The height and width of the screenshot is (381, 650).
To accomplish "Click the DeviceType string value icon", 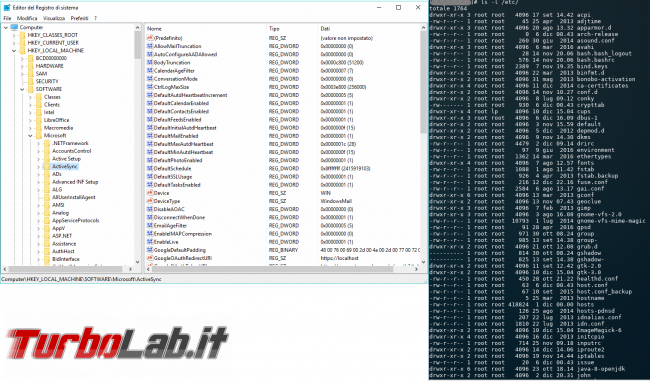I will (x=150, y=201).
